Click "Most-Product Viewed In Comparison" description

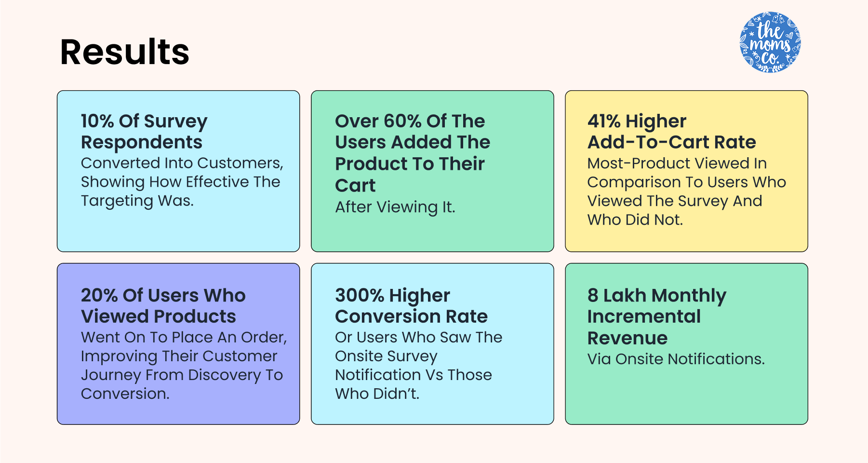click(x=677, y=163)
